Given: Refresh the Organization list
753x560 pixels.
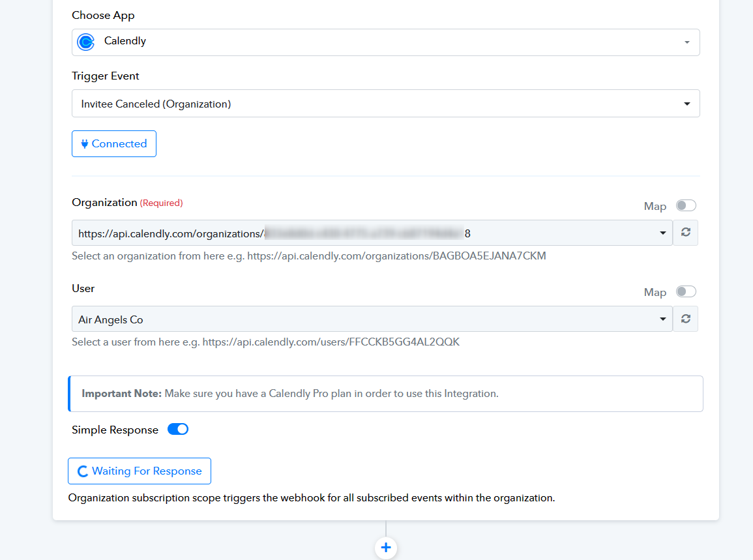Looking at the screenshot, I should (685, 233).
